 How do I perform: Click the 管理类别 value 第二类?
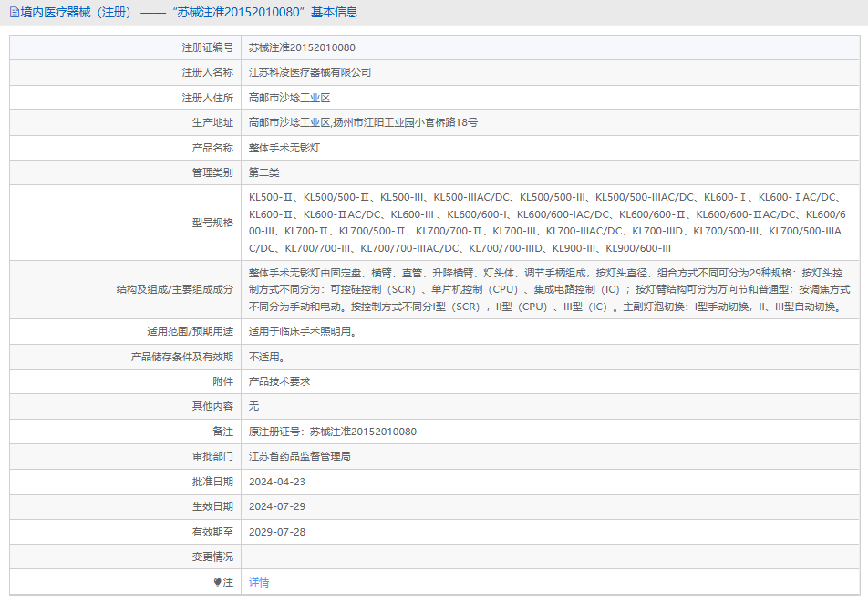coord(264,172)
